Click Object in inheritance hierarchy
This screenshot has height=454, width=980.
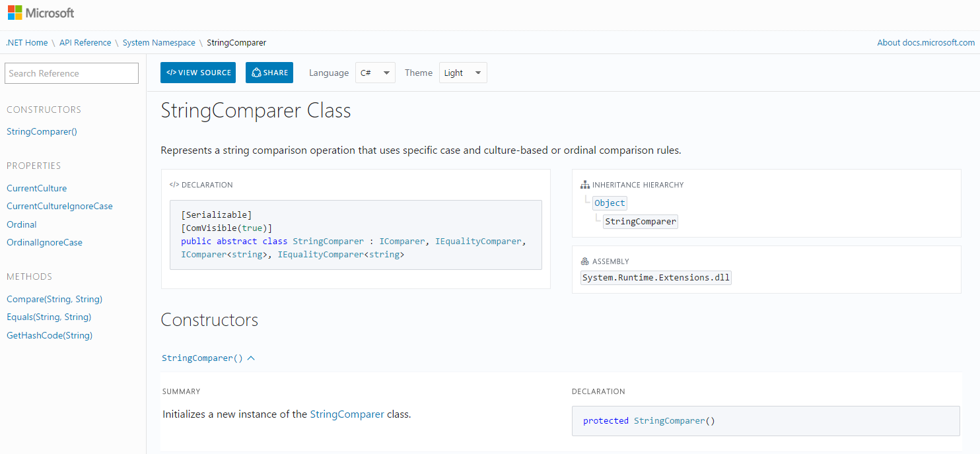(610, 203)
